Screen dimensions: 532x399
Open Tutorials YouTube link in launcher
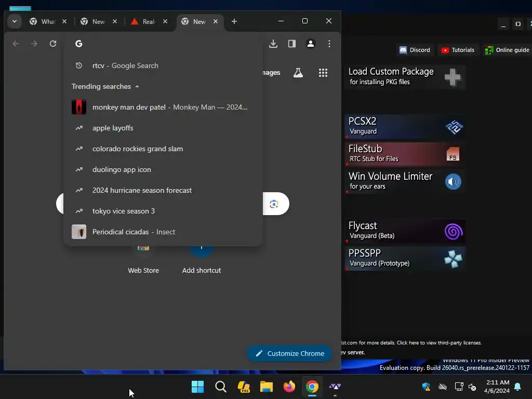(458, 50)
